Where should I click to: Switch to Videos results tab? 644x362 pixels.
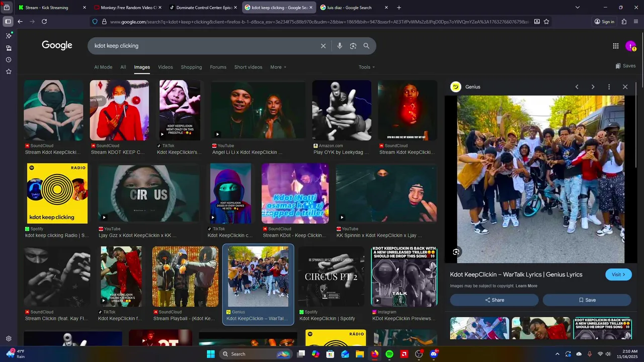pos(166,67)
